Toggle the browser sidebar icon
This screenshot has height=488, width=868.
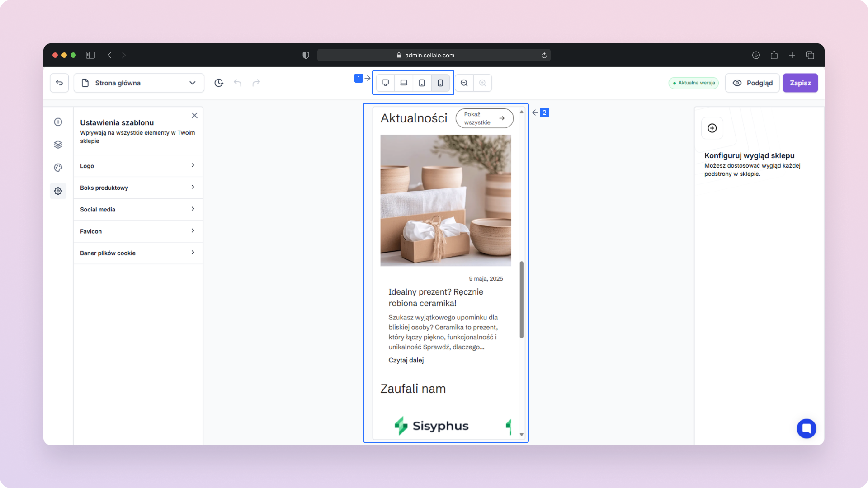point(90,55)
